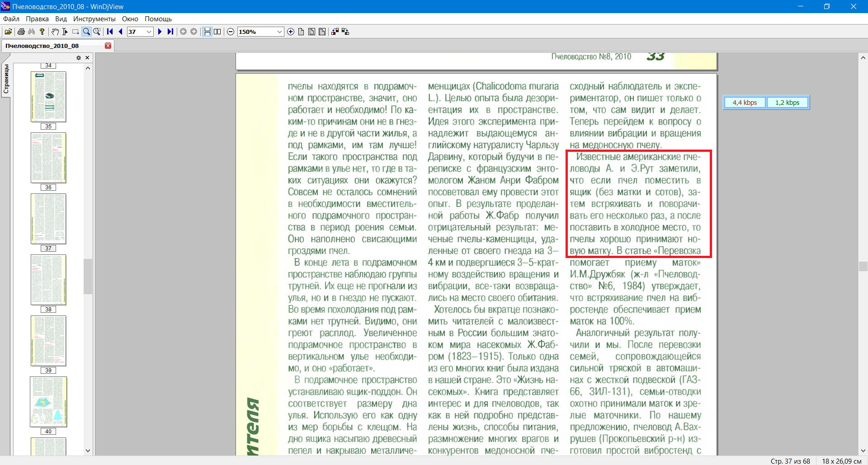Click the zoom out minus button
868x465 pixels.
click(231, 32)
